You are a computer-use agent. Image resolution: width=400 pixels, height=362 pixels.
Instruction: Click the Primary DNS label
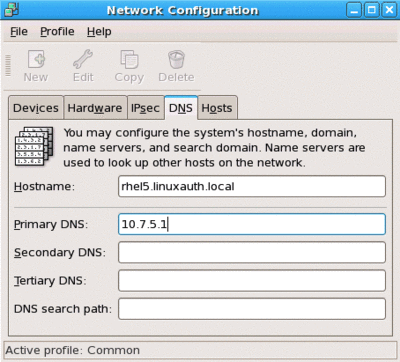tap(51, 224)
